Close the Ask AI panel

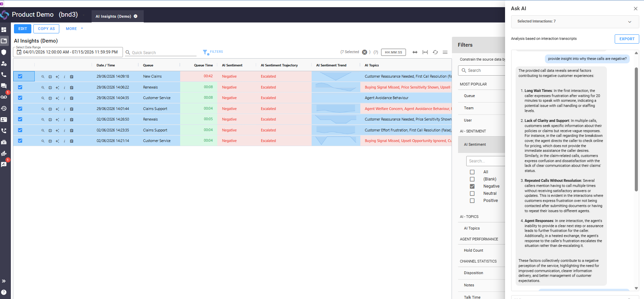(635, 9)
